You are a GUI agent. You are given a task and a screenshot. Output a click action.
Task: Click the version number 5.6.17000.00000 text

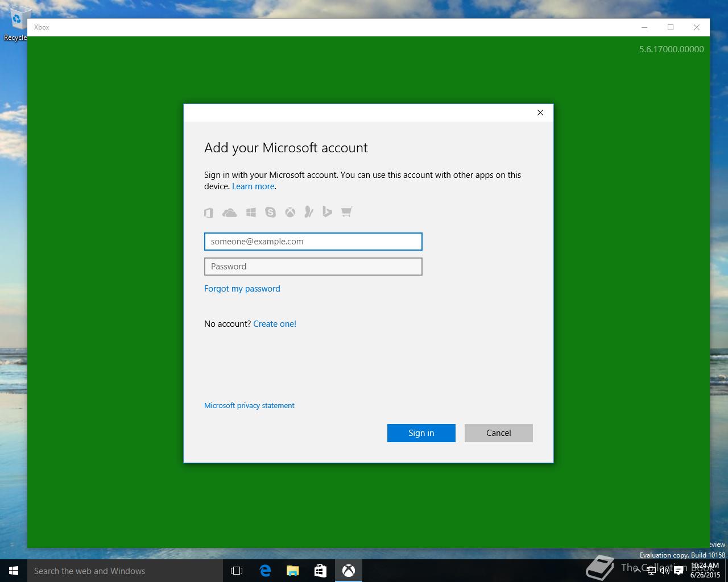[672, 49]
